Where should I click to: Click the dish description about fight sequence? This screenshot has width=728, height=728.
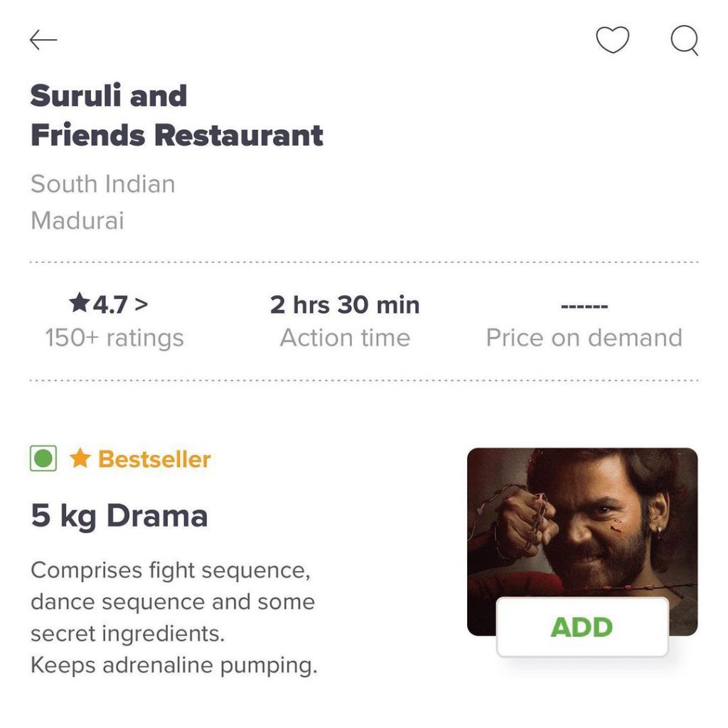pyautogui.click(x=173, y=618)
